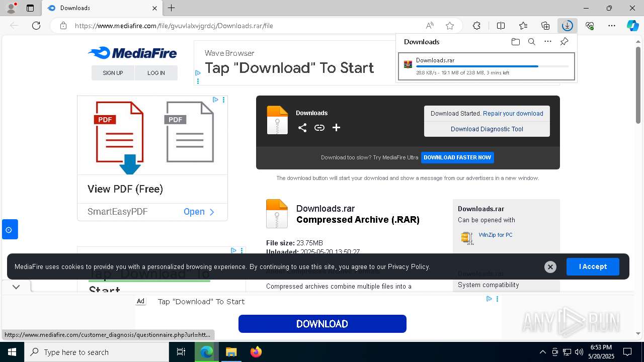644x362 pixels.
Task: Collapse the bottom ad with chevron
Action: tap(16, 287)
